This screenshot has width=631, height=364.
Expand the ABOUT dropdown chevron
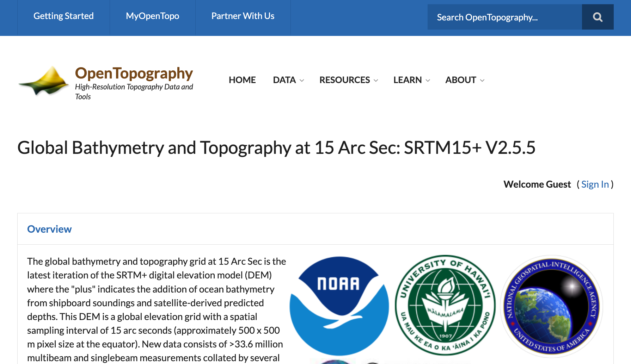482,81
